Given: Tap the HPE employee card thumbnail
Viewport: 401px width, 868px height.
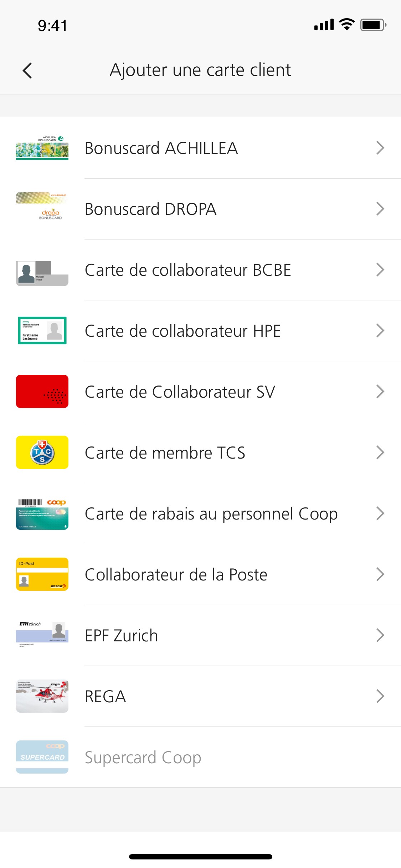Looking at the screenshot, I should point(42,331).
